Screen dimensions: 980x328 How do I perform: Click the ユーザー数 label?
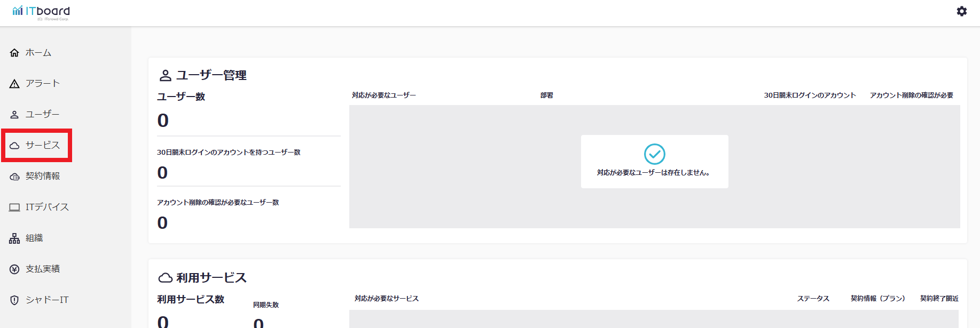181,97
